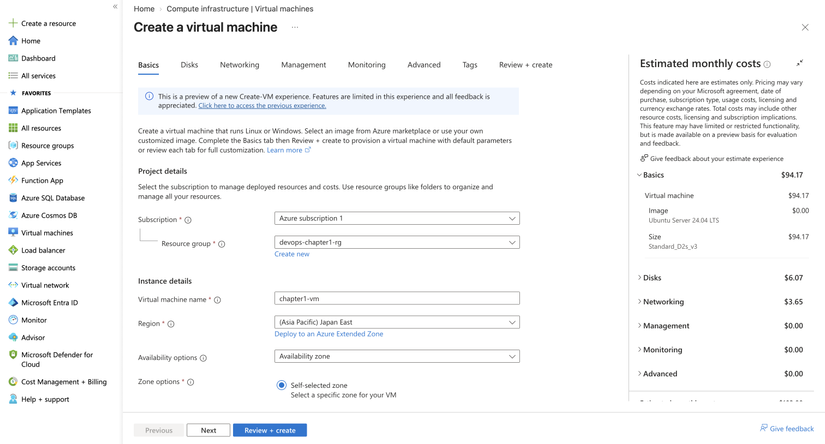The width and height of the screenshot is (825, 444).
Task: Click Home in the breadcrumb
Action: click(x=144, y=9)
